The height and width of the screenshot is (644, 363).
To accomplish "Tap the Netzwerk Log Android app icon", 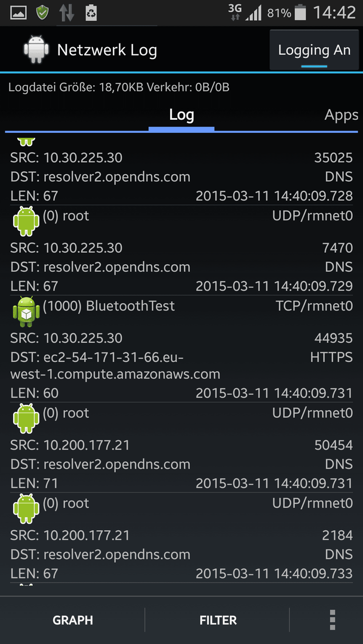I will (36, 49).
